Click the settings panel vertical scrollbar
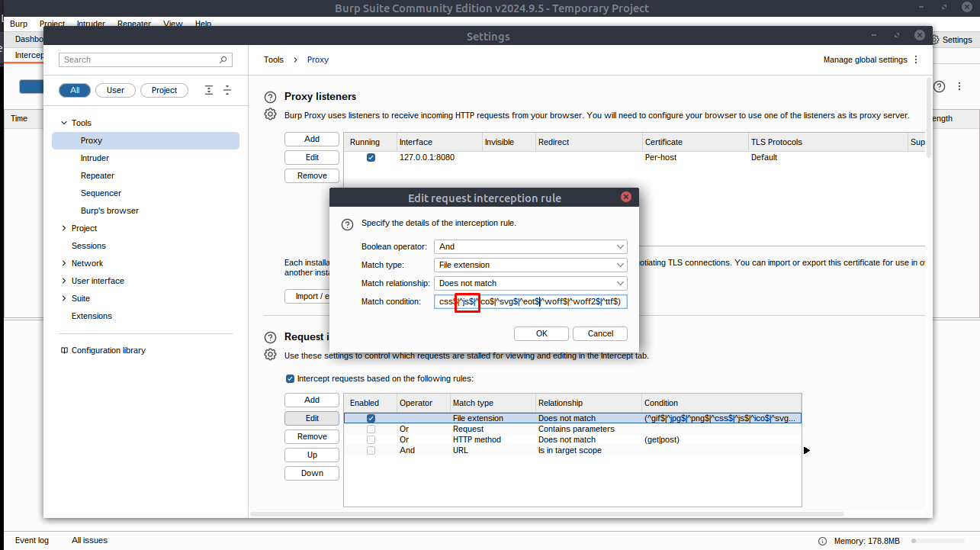This screenshot has width=980, height=550. (x=928, y=117)
